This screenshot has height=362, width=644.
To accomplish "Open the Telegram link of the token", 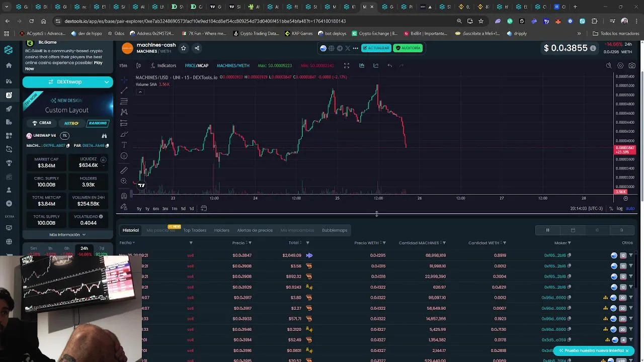I will (340, 48).
